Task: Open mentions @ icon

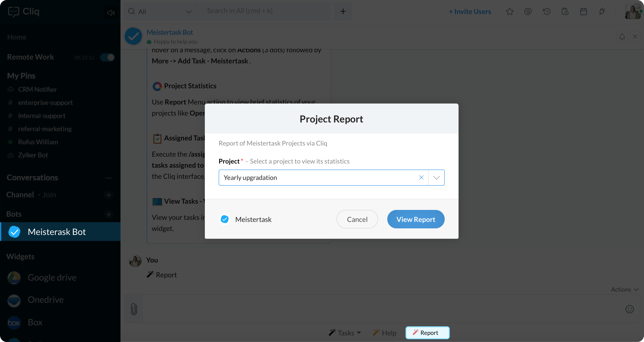Action: [528, 12]
